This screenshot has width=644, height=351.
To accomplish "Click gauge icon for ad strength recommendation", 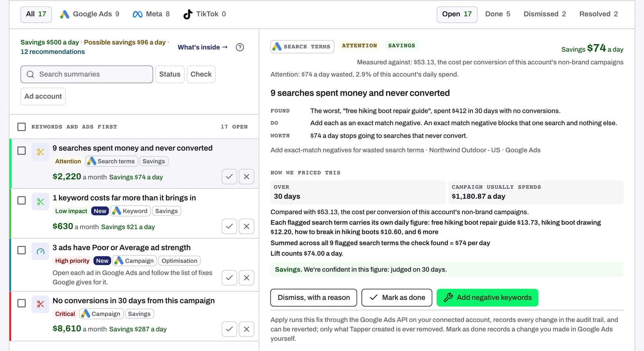I will click(40, 252).
